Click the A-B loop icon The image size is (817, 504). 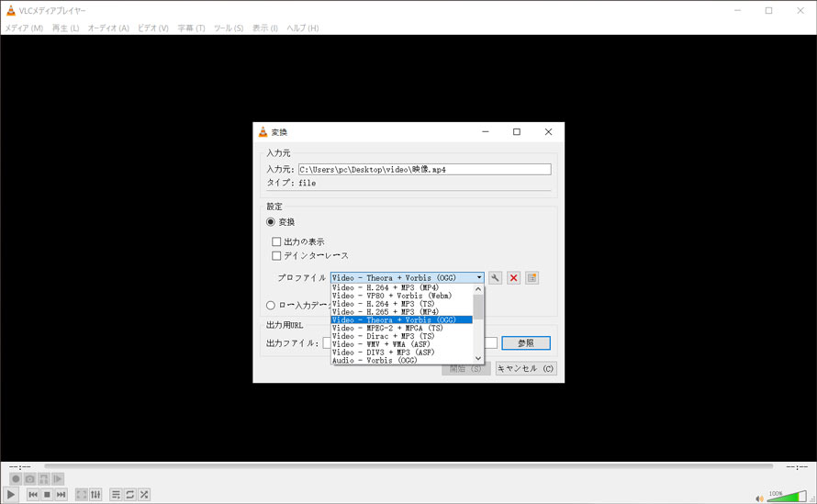44,478
